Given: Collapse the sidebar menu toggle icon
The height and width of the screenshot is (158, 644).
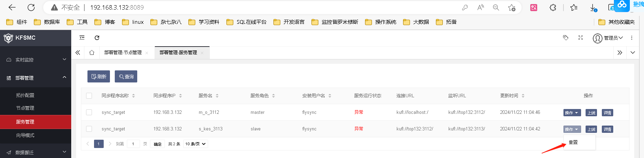Looking at the screenshot, I should [x=82, y=38].
